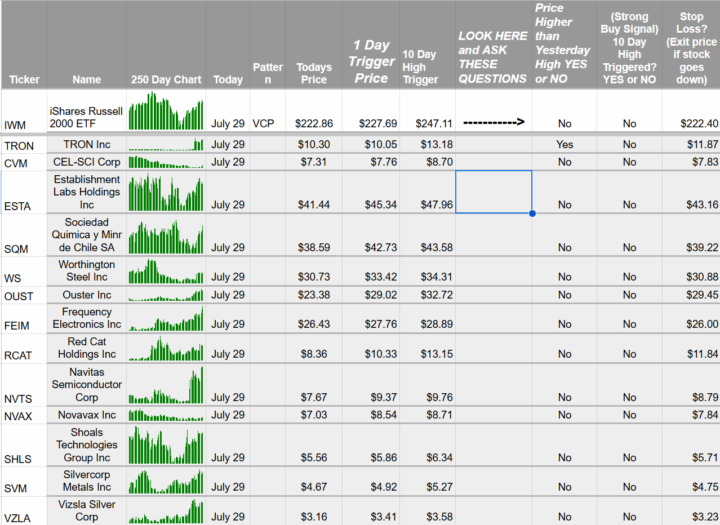Select the Novavax Inc name cell
720x525 pixels.
pyautogui.click(x=87, y=415)
